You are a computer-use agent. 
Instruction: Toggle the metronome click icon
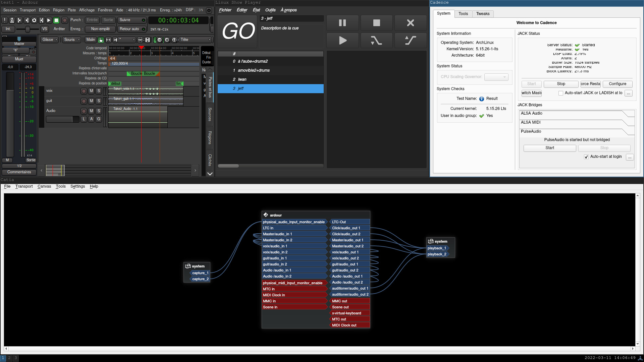coord(12,20)
